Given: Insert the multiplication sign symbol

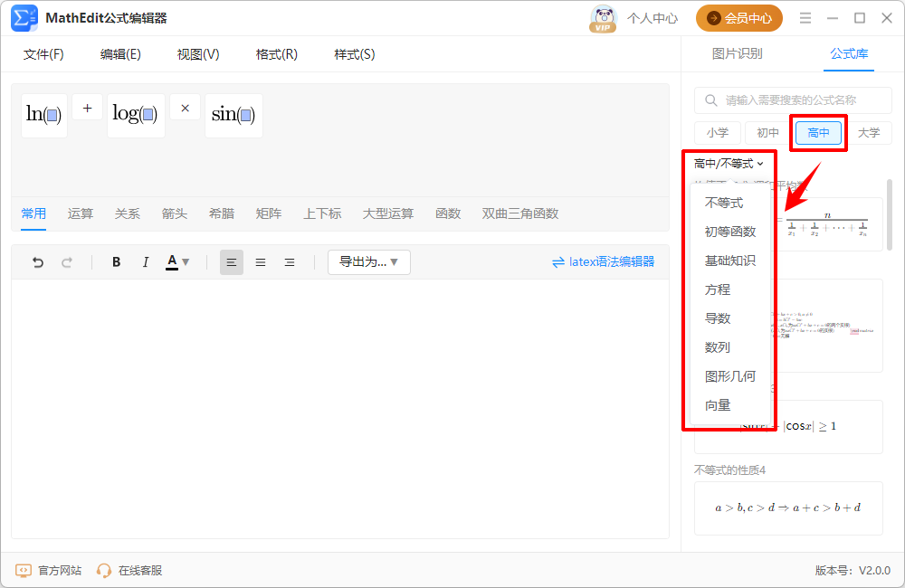Looking at the screenshot, I should 185,108.
